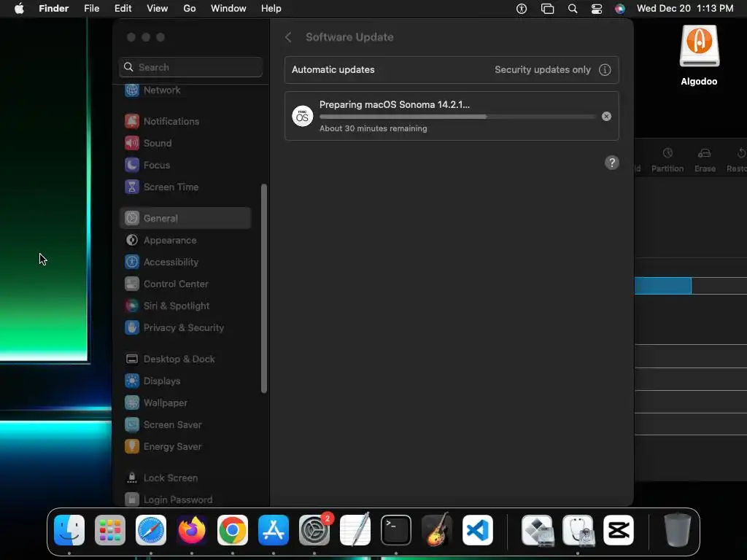Open Accessibility settings
This screenshot has width=747, height=560.
[x=185, y=262]
